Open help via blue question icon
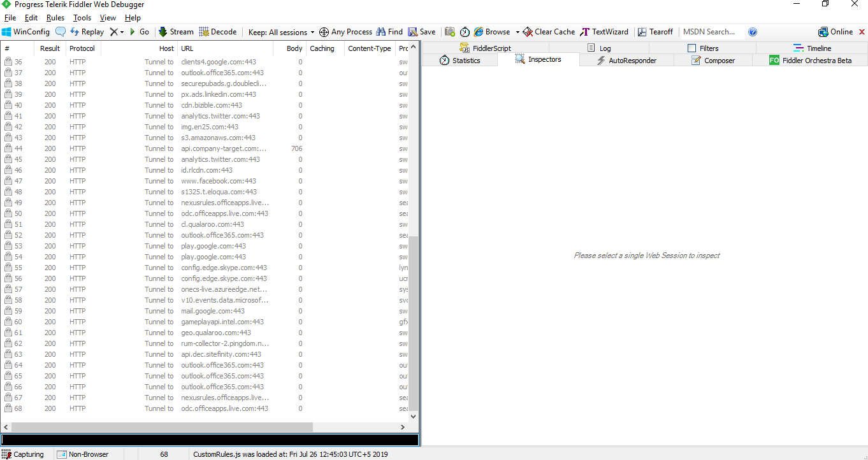868x460 pixels. [x=753, y=32]
